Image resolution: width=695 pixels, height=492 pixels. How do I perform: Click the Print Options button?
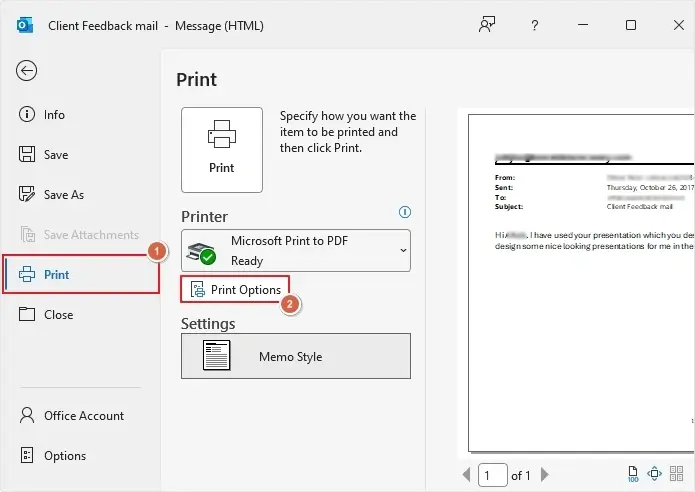[235, 289]
